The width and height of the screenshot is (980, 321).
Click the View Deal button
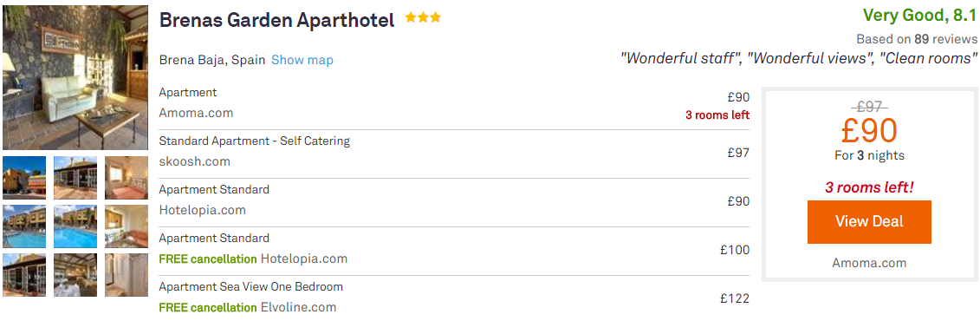[869, 221]
